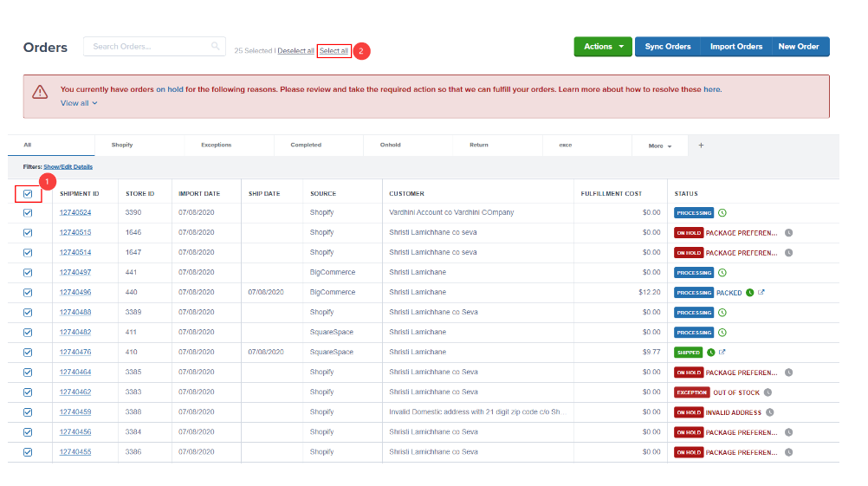The image size is (868, 486).
Task: Switch to the Onhold tab
Action: click(409, 145)
